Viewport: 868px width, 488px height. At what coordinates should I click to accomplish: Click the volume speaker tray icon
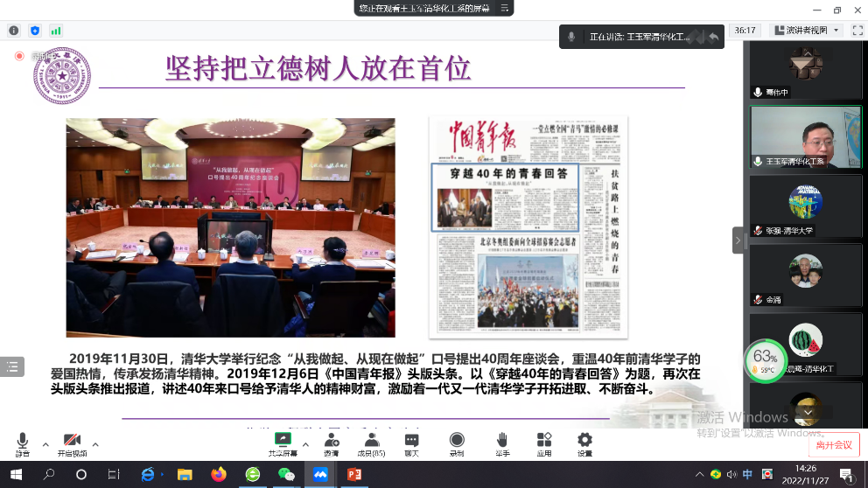[x=731, y=475]
